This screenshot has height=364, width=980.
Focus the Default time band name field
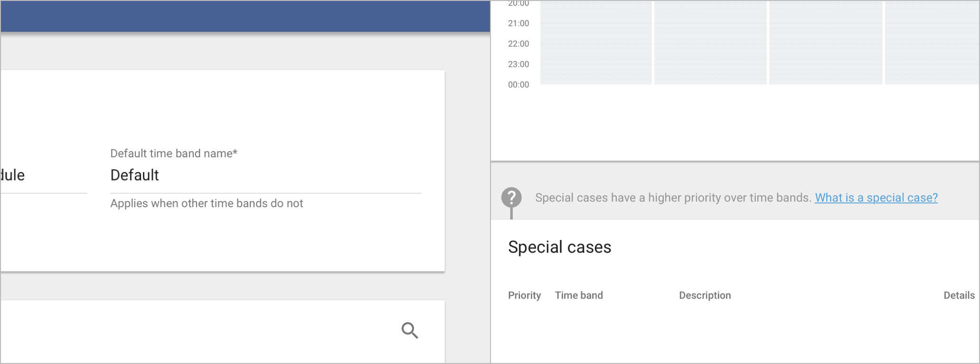[x=265, y=175]
